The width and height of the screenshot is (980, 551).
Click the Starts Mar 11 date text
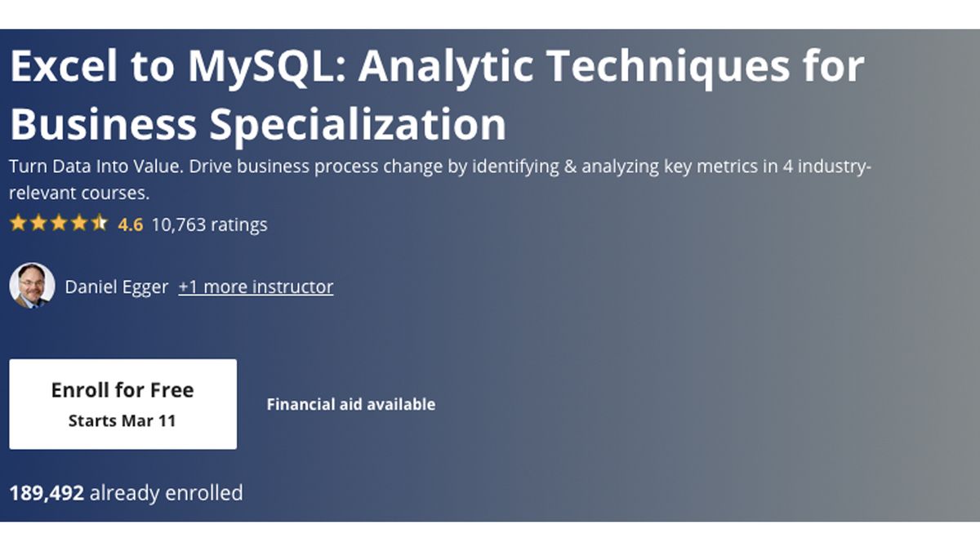(x=122, y=421)
